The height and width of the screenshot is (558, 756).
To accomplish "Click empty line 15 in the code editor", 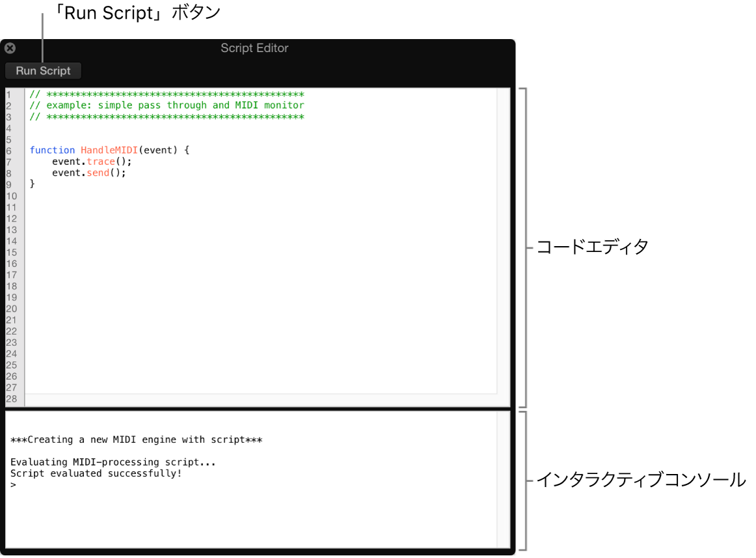I will (x=195, y=251).
